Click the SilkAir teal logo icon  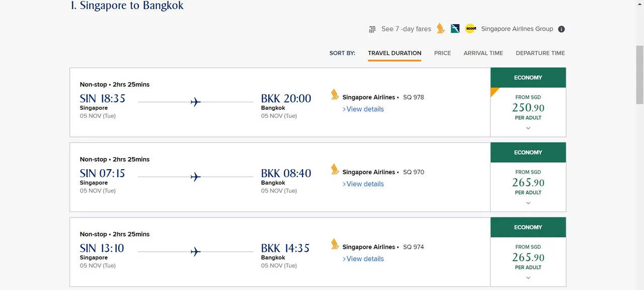(455, 29)
